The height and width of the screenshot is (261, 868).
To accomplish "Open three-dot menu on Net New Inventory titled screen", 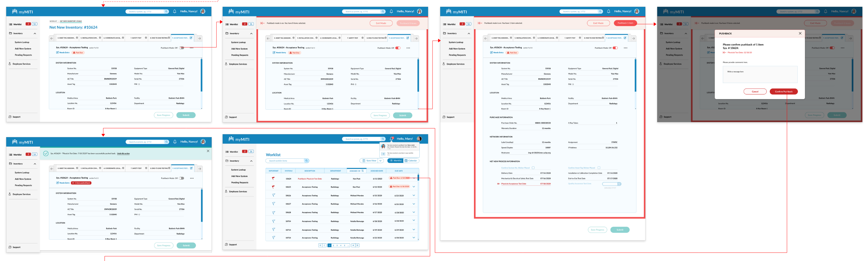I will [191, 48].
